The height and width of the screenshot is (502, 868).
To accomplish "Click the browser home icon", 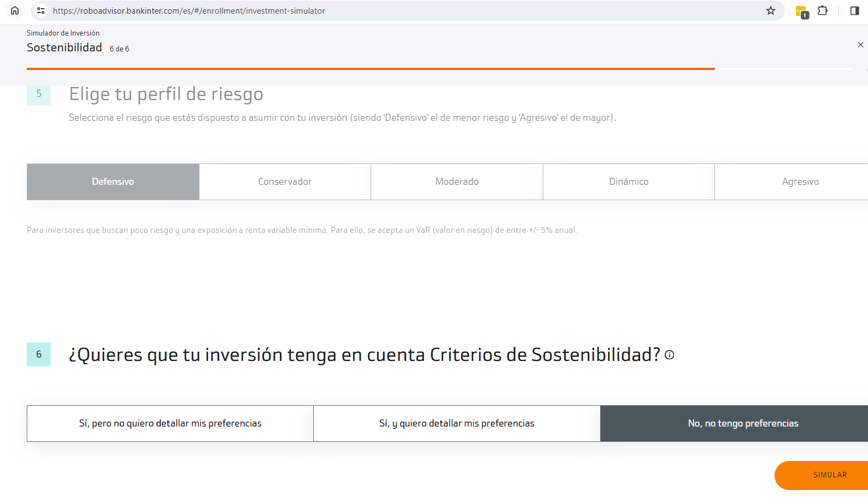I will [x=15, y=10].
